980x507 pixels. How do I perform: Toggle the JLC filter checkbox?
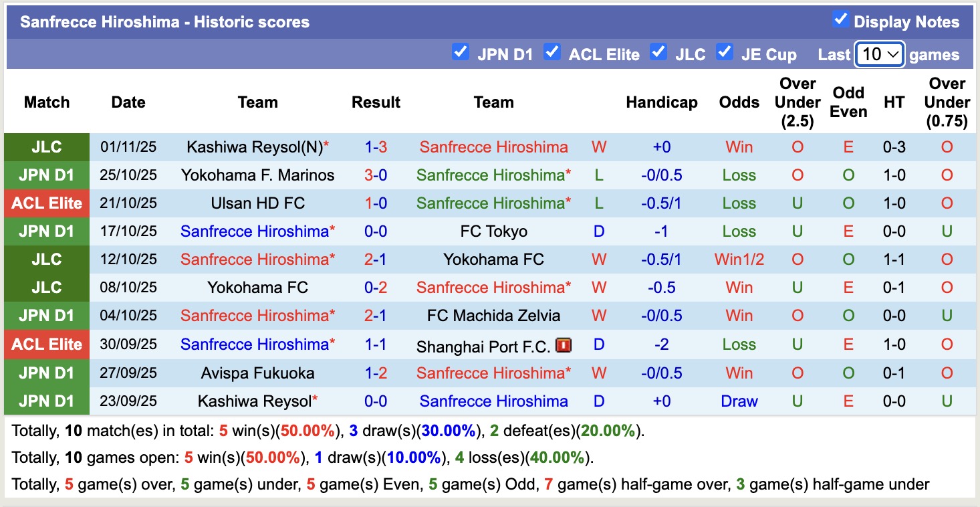coord(658,51)
